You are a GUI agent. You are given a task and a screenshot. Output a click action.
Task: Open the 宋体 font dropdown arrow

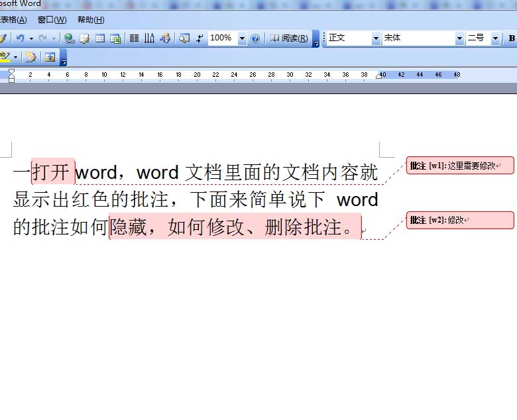tap(459, 38)
